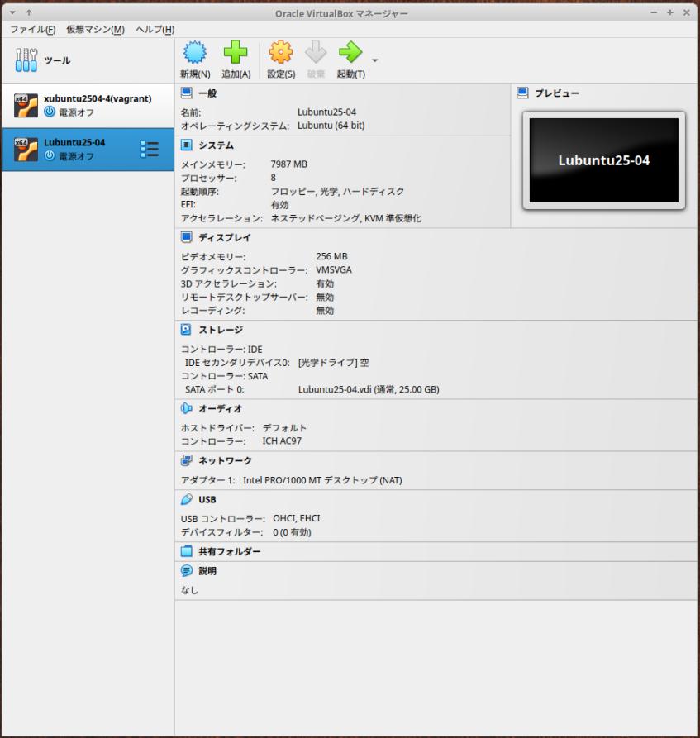
Task: Click 名前 value Lubuntu25-04
Action: click(326, 112)
